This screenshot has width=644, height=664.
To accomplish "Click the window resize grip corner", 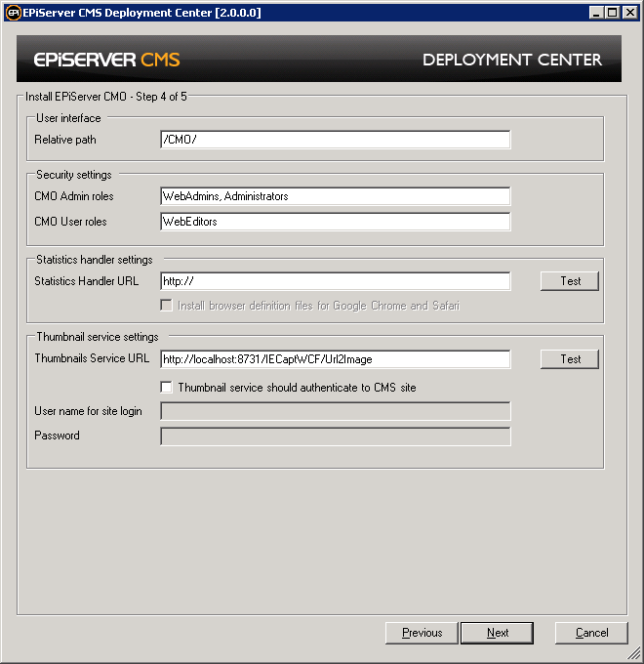I will tap(634, 654).
